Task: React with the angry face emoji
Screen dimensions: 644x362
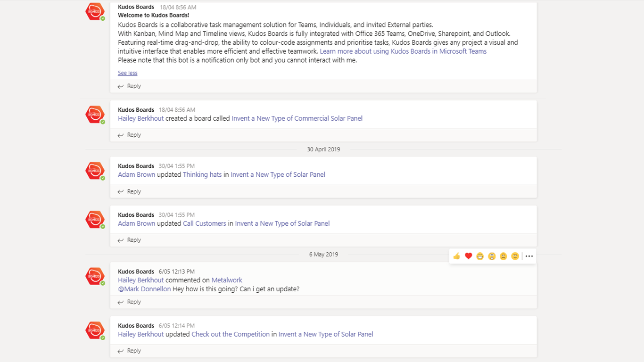Action: click(x=515, y=256)
